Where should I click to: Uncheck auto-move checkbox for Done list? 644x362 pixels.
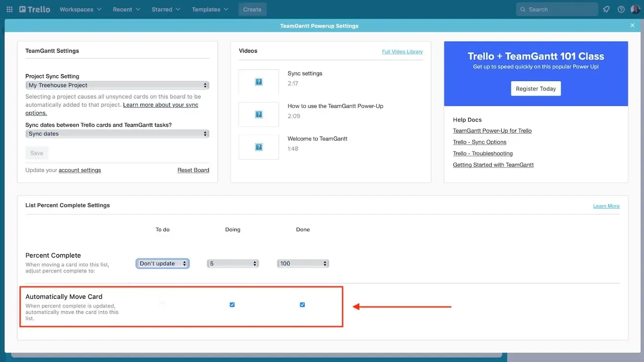pyautogui.click(x=302, y=305)
